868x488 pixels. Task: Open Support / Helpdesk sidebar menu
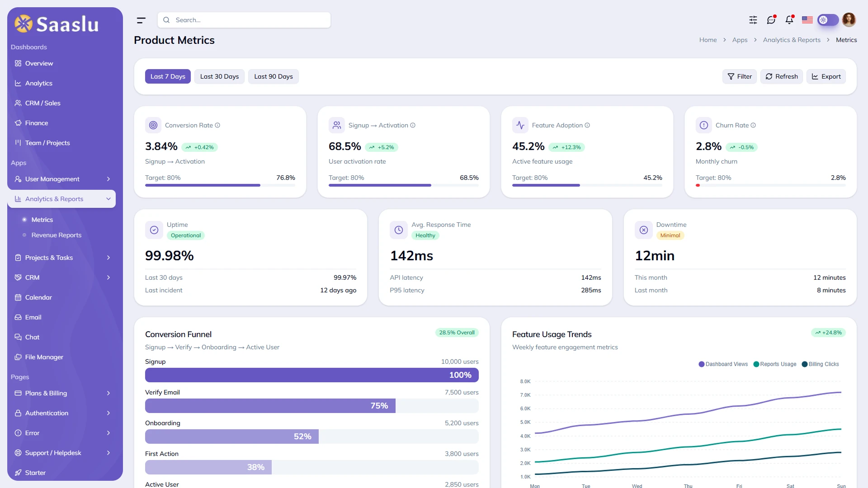[x=61, y=453]
